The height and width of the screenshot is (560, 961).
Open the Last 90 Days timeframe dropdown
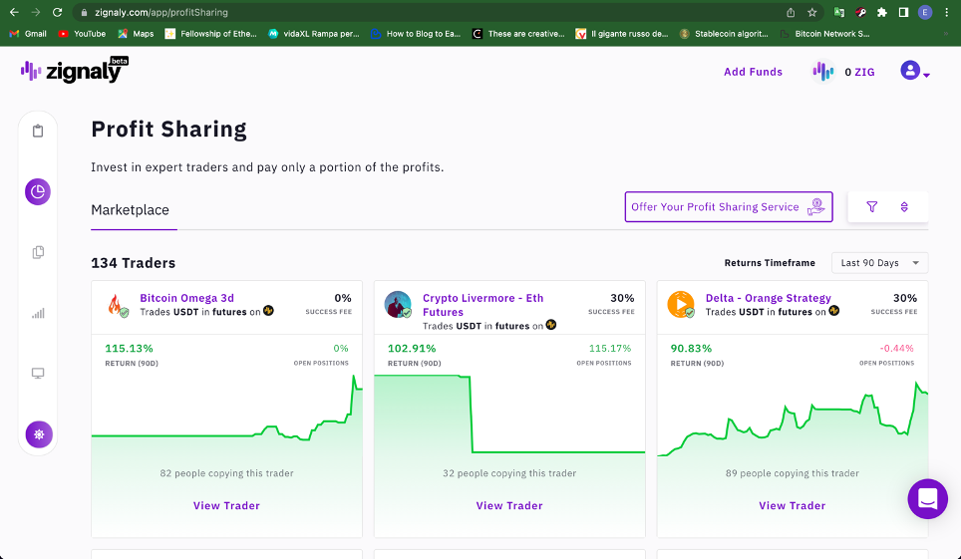879,263
